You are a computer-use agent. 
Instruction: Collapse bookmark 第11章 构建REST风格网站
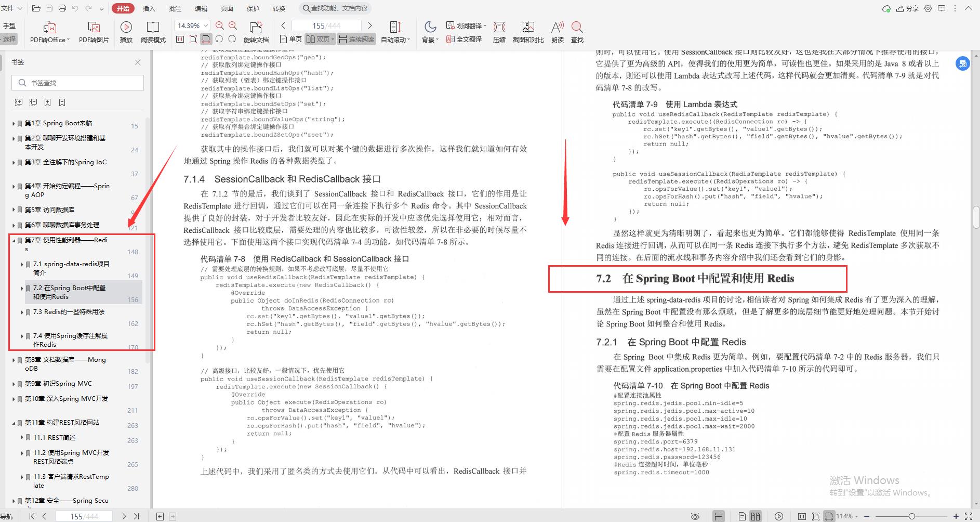(14, 423)
